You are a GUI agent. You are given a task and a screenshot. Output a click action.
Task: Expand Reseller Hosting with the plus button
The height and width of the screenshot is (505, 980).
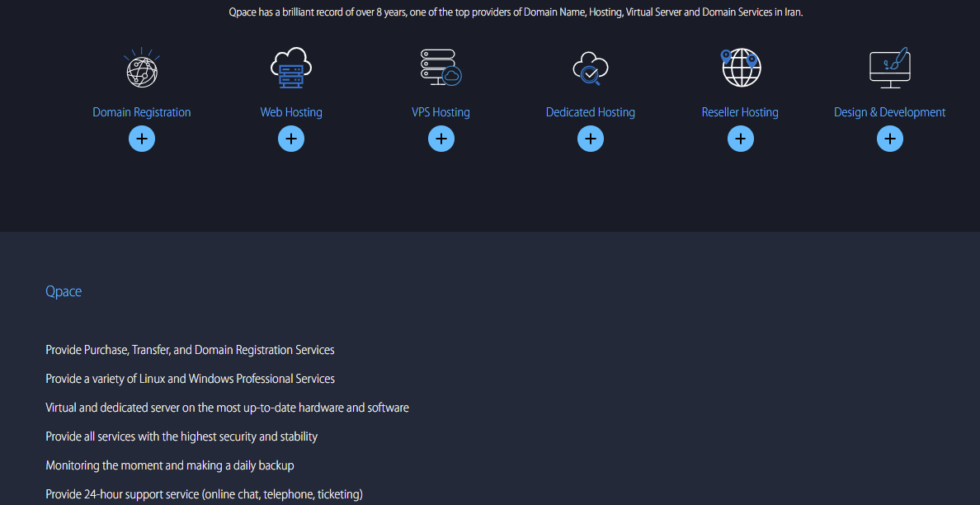tap(741, 139)
